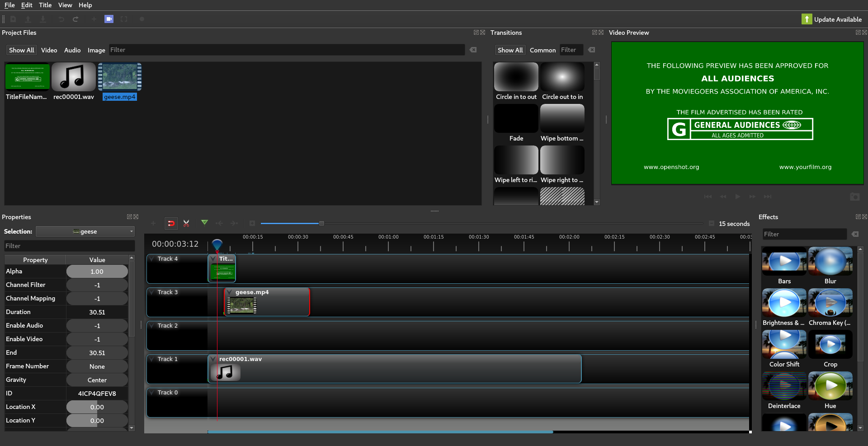Show Common transitions only
This screenshot has height=446, width=868.
[542, 50]
